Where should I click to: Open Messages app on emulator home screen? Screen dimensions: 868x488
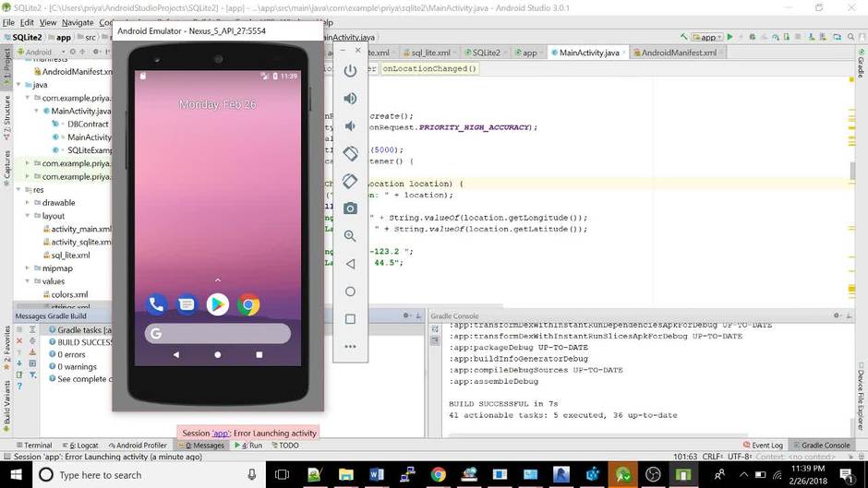(187, 304)
